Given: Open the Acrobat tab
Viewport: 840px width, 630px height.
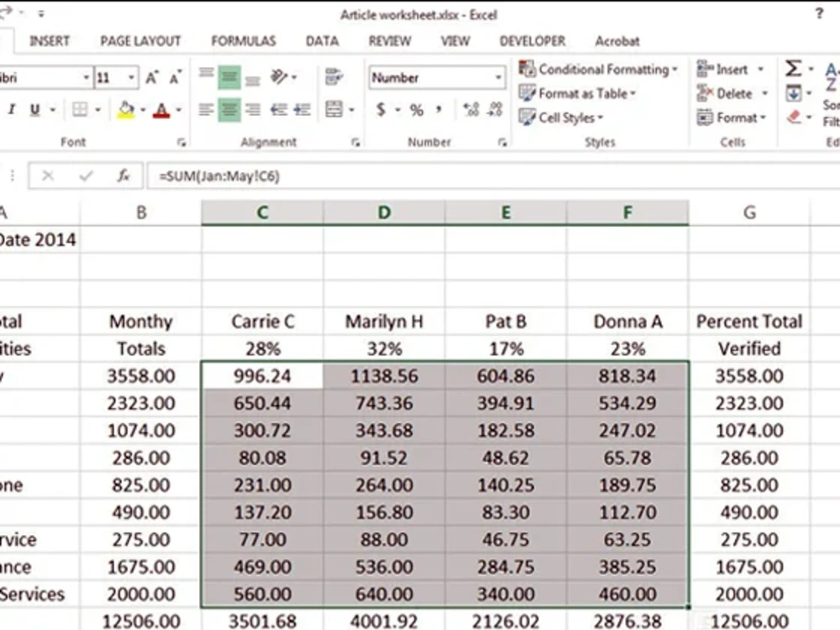Looking at the screenshot, I should point(617,41).
